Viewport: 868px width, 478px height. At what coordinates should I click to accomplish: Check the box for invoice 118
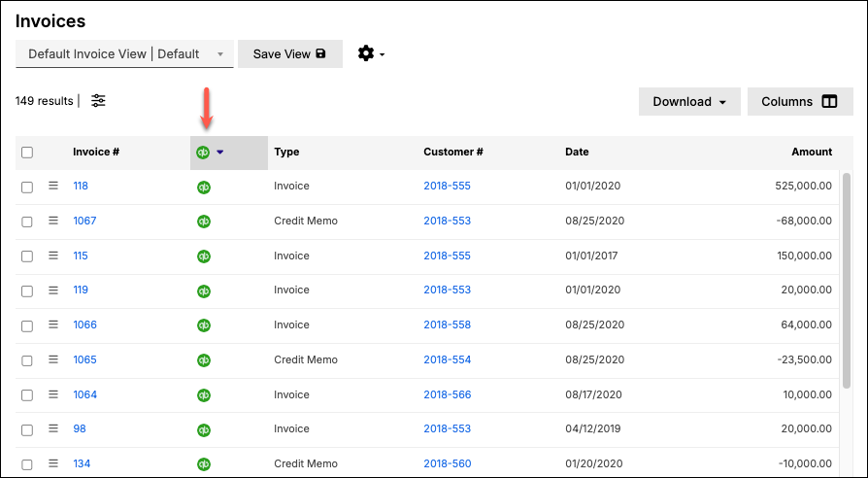27,188
